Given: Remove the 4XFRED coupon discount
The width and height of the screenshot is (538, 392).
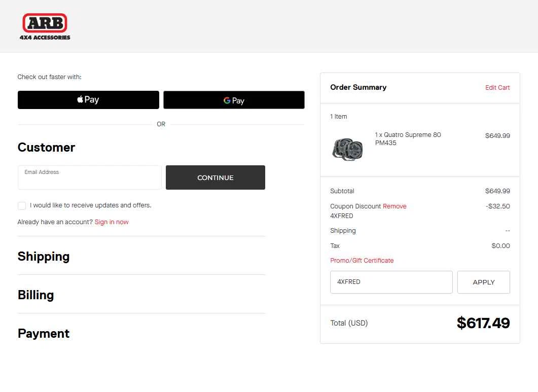Looking at the screenshot, I should coord(394,206).
